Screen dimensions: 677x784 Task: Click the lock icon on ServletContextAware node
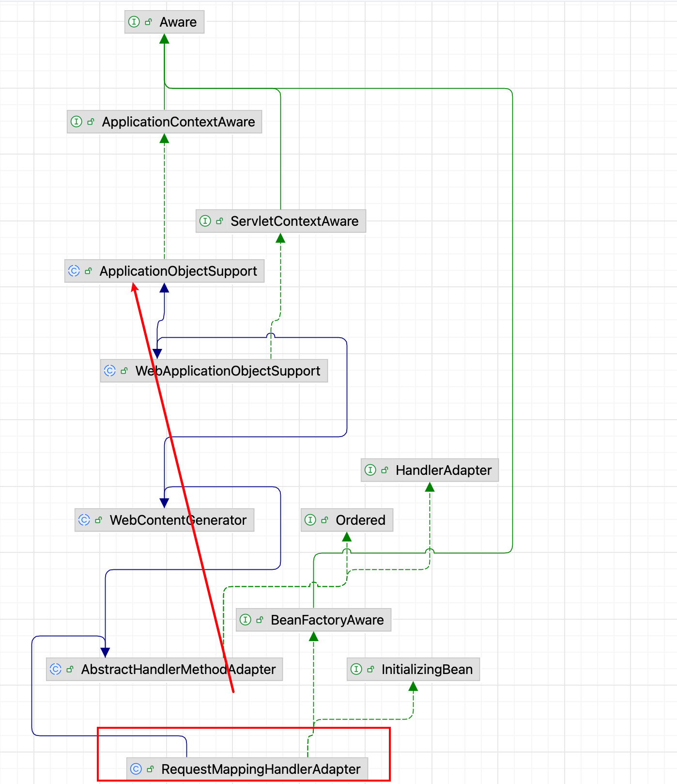pos(219,221)
